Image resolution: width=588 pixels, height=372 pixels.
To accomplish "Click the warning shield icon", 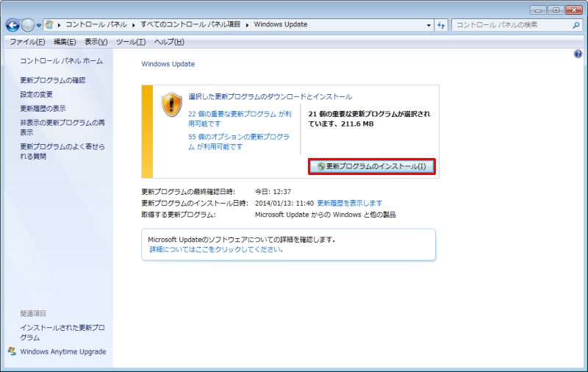I will (171, 104).
